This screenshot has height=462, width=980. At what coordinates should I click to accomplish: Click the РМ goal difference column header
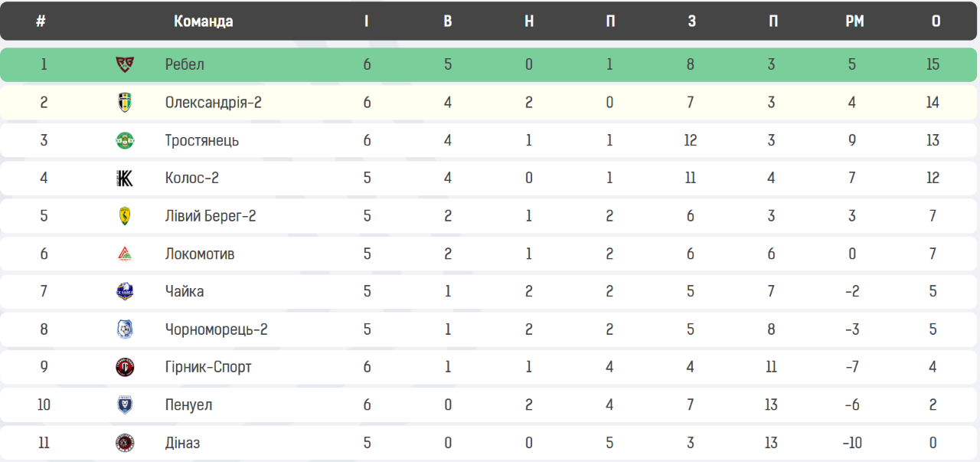point(854,21)
